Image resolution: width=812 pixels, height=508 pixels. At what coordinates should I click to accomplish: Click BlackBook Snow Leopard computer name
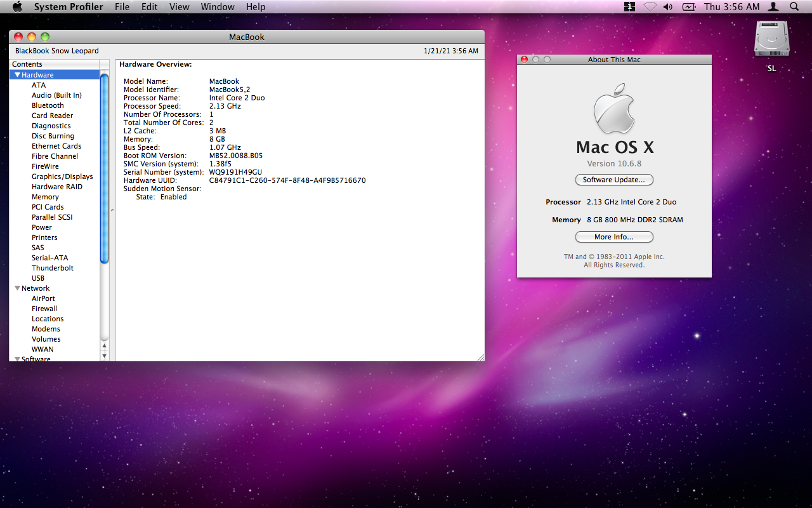click(x=57, y=51)
